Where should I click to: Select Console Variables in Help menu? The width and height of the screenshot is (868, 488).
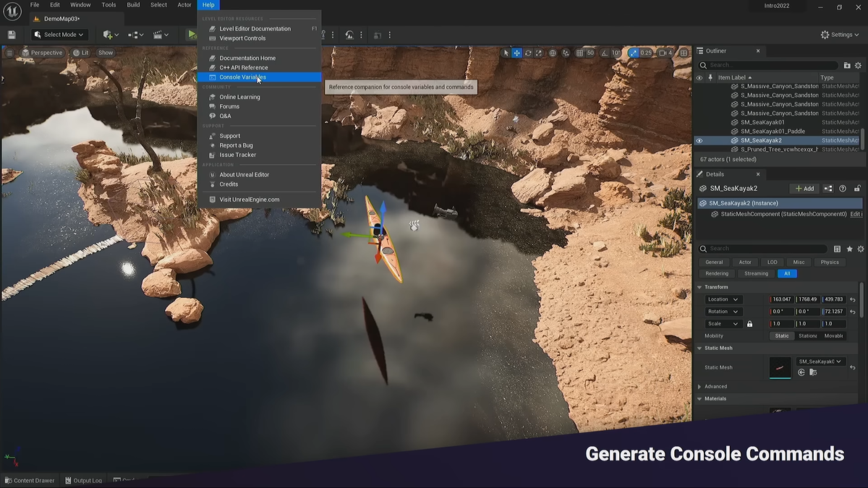259,77
